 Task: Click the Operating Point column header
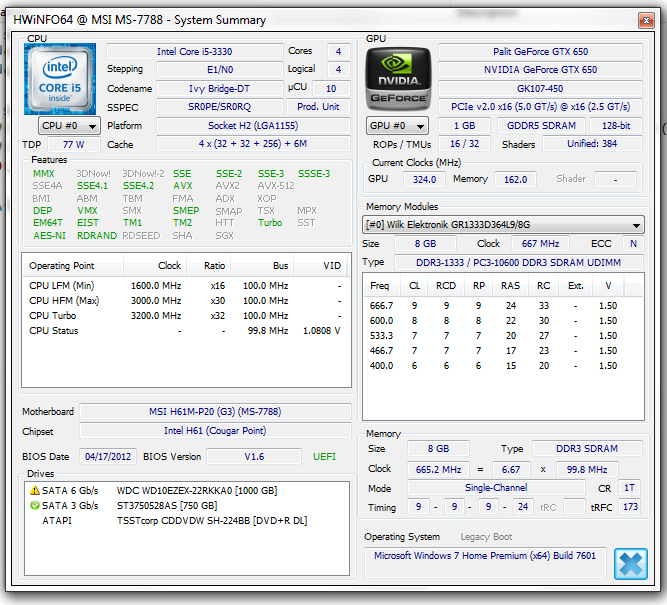click(73, 266)
